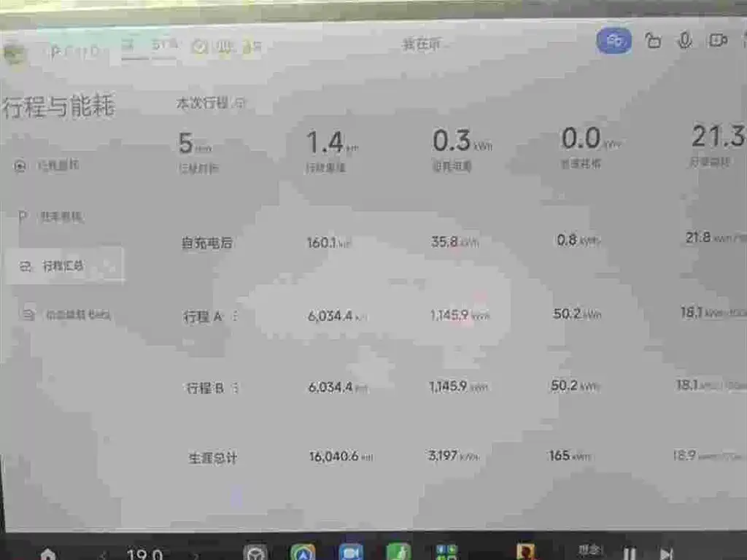Skip to the next track
Viewport: 747px width, 560px height.
666,554
